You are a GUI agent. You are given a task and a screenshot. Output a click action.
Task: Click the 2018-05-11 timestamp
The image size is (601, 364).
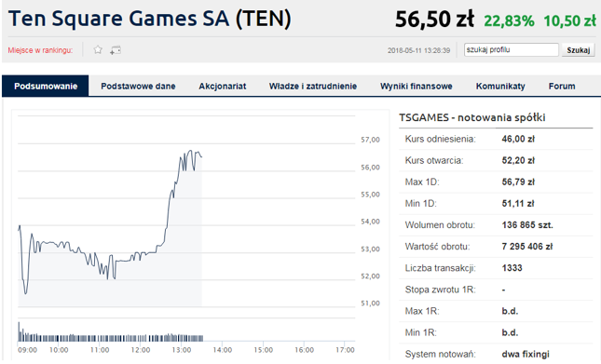tap(418, 50)
